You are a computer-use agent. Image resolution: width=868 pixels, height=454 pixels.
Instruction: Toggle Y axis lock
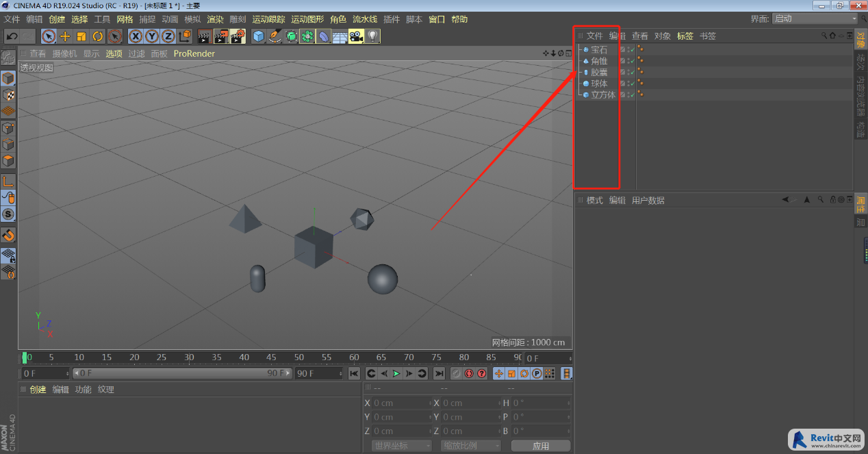pyautogui.click(x=152, y=36)
